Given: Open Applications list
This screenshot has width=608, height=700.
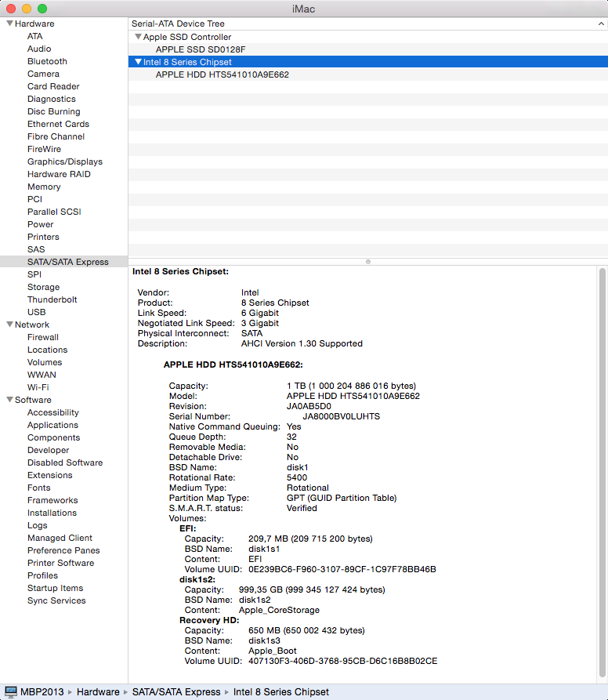Looking at the screenshot, I should pos(52,425).
